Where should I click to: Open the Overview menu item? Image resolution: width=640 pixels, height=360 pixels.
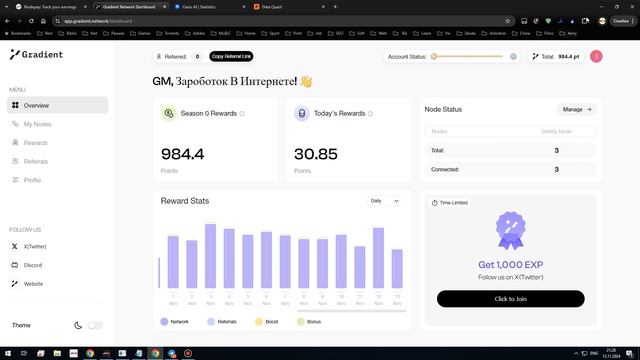pos(58,105)
